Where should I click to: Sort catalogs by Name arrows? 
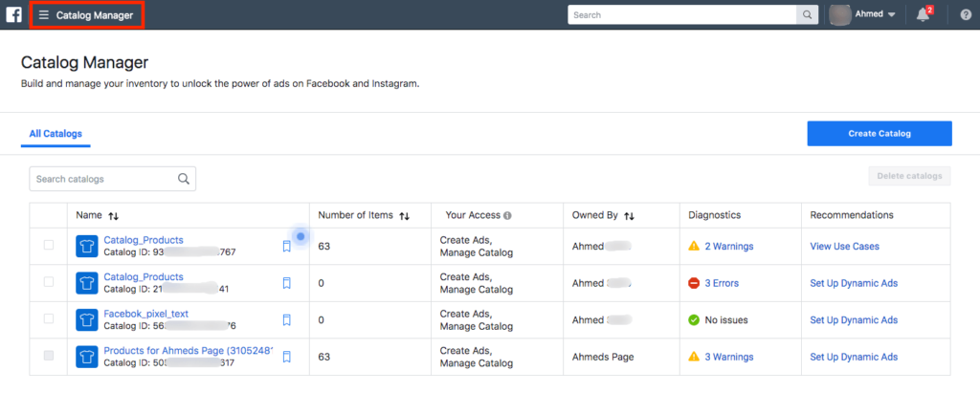113,215
